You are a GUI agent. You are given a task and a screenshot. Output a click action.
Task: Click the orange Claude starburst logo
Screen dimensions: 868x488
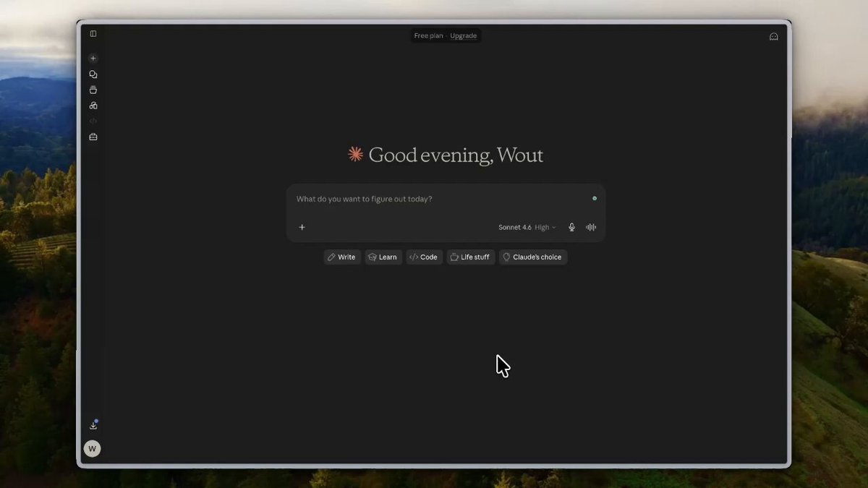point(355,154)
